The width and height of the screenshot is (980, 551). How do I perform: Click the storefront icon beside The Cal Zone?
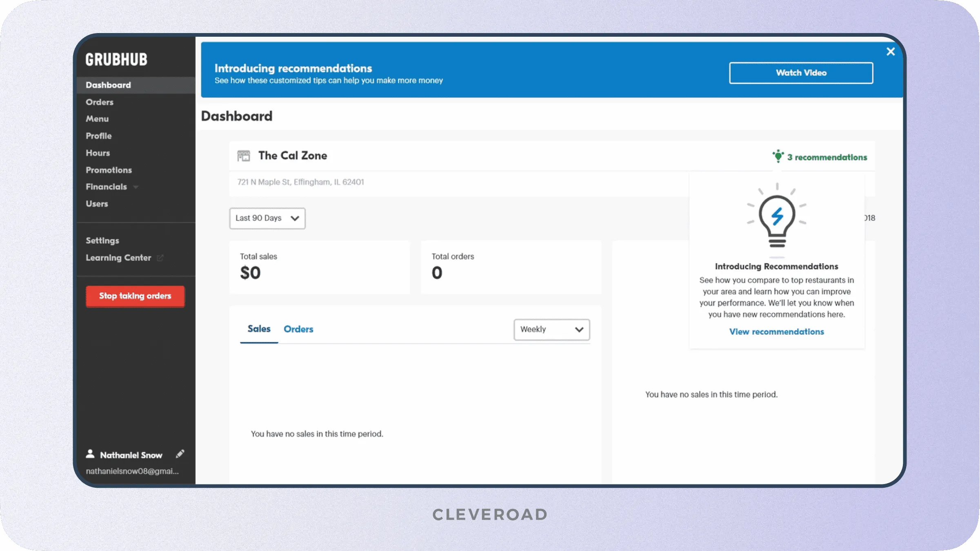point(244,156)
